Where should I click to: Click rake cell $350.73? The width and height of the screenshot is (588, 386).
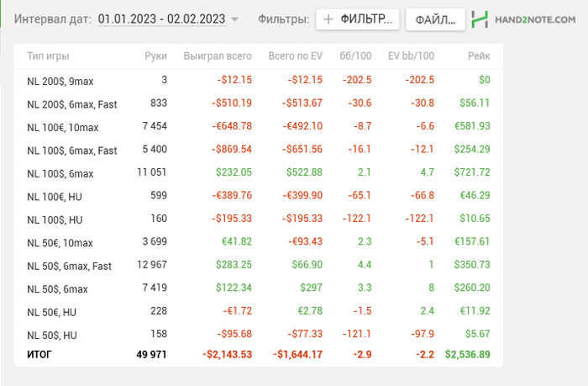coord(472,265)
